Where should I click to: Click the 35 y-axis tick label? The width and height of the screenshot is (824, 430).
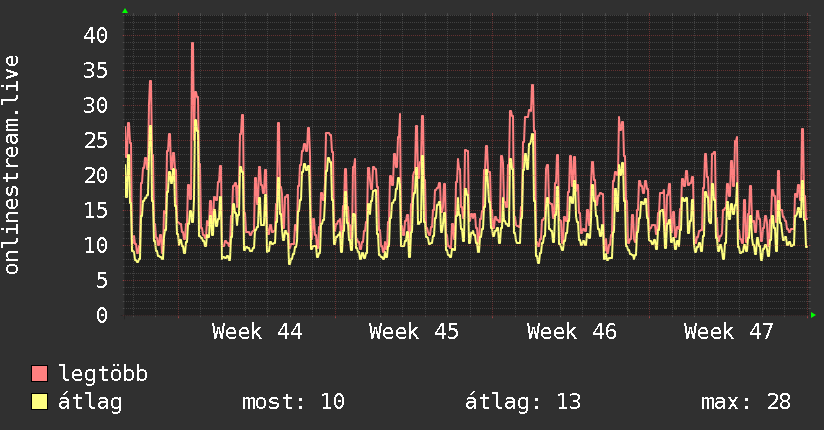[96, 70]
